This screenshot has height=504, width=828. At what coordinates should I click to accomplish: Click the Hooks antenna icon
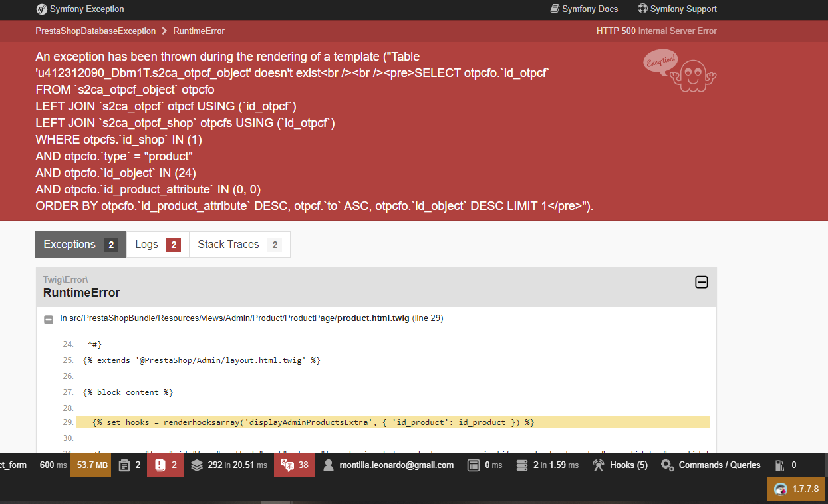pos(598,465)
